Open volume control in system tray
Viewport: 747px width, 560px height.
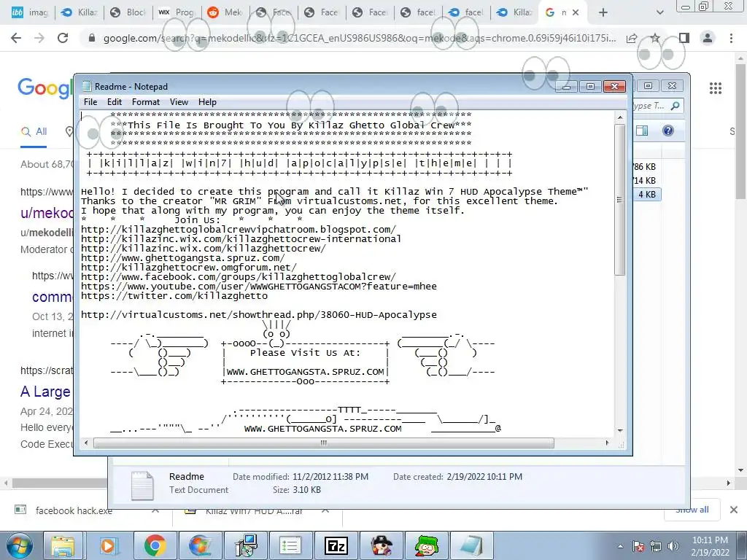tap(673, 546)
